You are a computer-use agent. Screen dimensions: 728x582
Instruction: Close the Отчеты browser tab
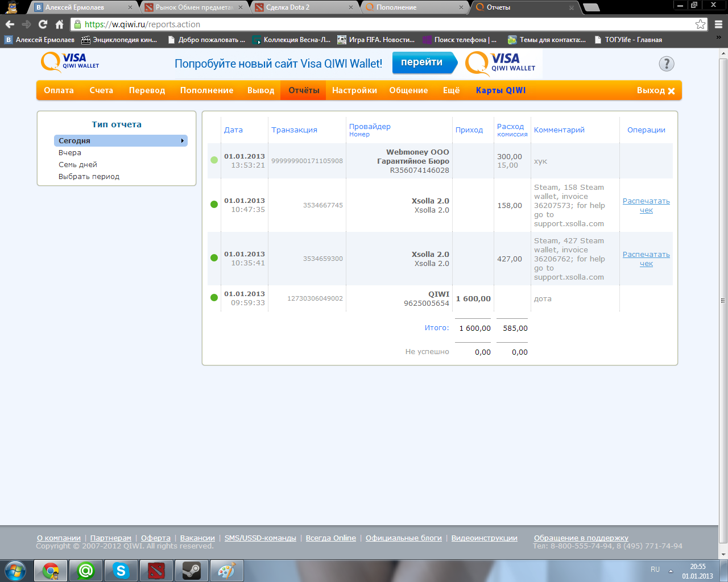coord(572,7)
